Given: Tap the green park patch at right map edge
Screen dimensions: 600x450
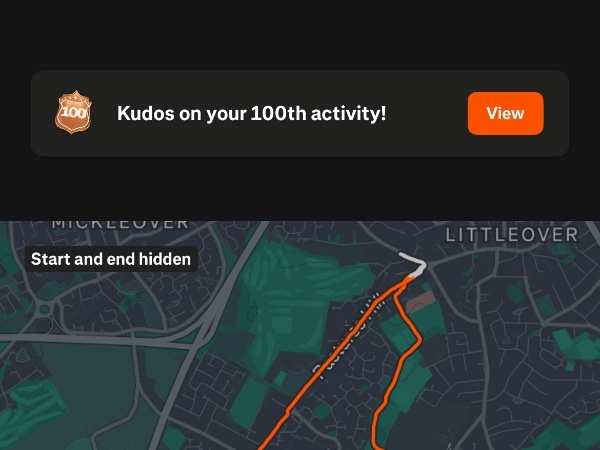Looking at the screenshot, I should (x=578, y=344).
